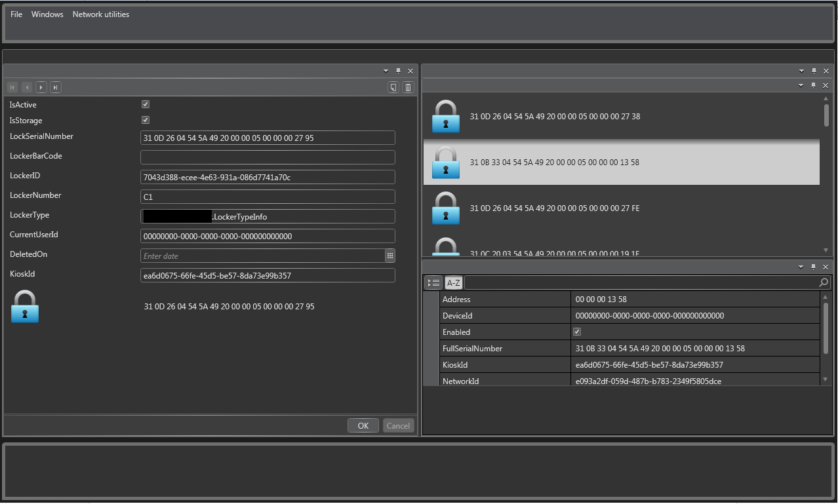Switch property grid to categorized view
838x504 pixels.
433,282
